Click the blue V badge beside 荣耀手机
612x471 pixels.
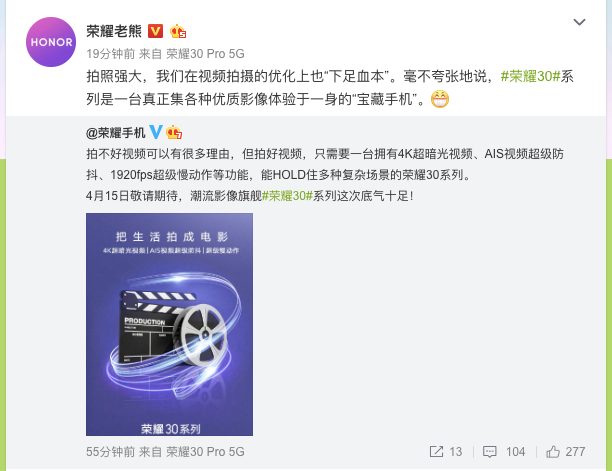[156, 132]
